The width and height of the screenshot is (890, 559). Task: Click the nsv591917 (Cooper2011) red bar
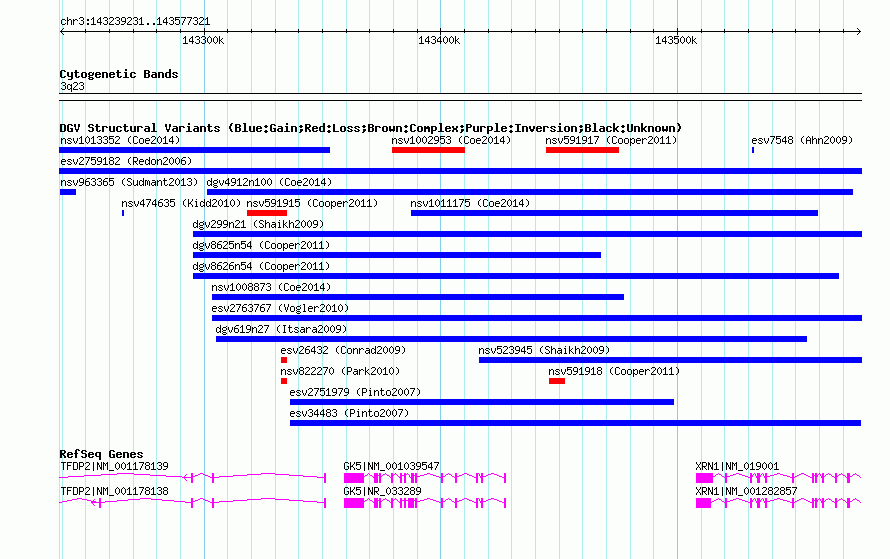pos(582,150)
